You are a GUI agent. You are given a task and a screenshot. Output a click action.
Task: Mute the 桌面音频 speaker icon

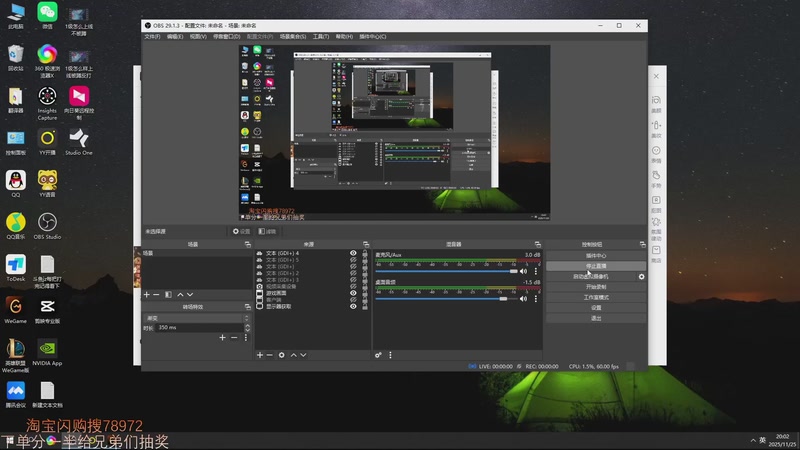(523, 298)
